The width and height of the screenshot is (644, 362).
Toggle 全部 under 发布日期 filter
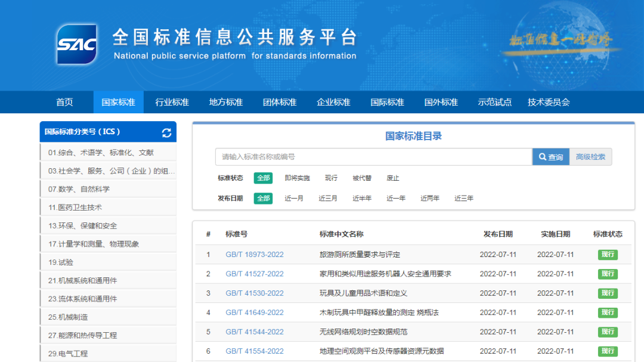263,198
